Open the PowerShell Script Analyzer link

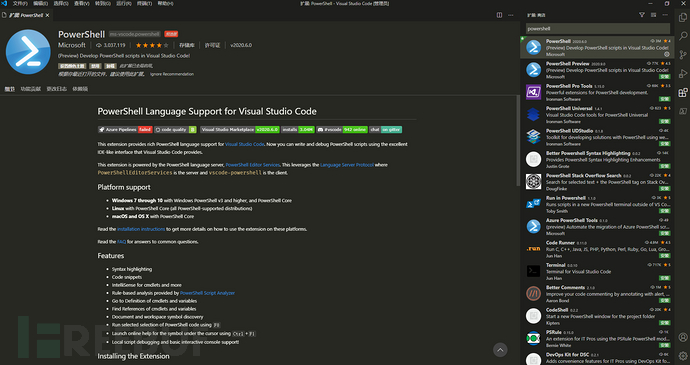(x=207, y=293)
